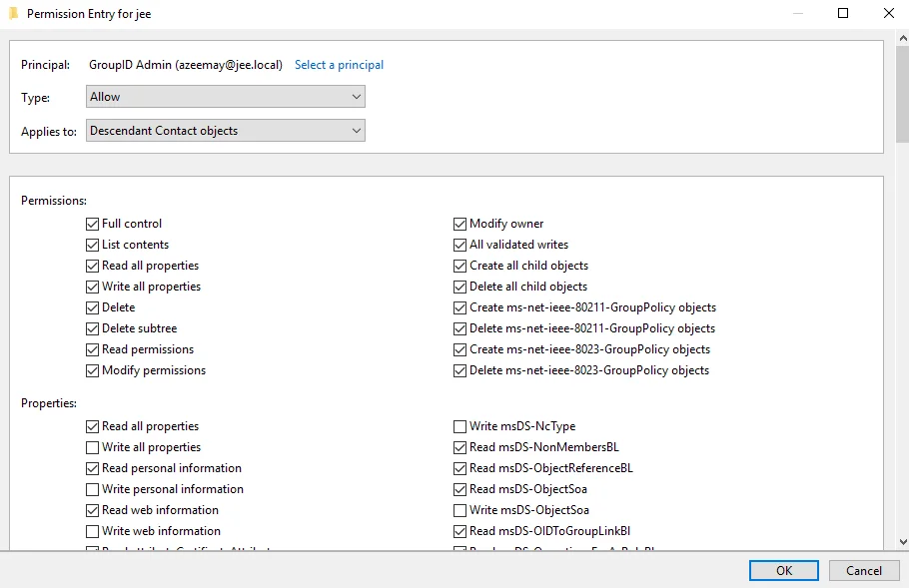Image resolution: width=909 pixels, height=588 pixels.
Task: Open the Type dropdown showing Allow
Action: point(226,97)
